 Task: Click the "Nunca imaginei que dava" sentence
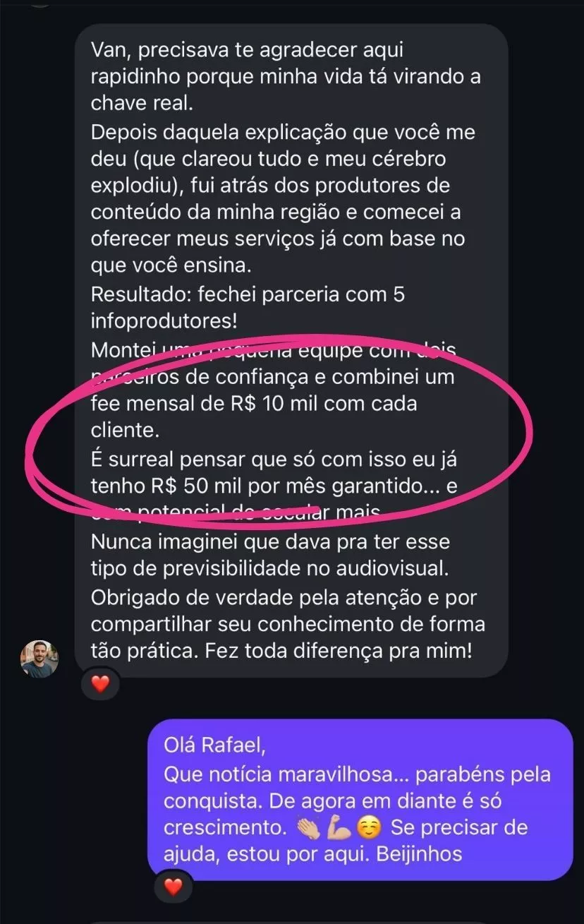pos(270,544)
